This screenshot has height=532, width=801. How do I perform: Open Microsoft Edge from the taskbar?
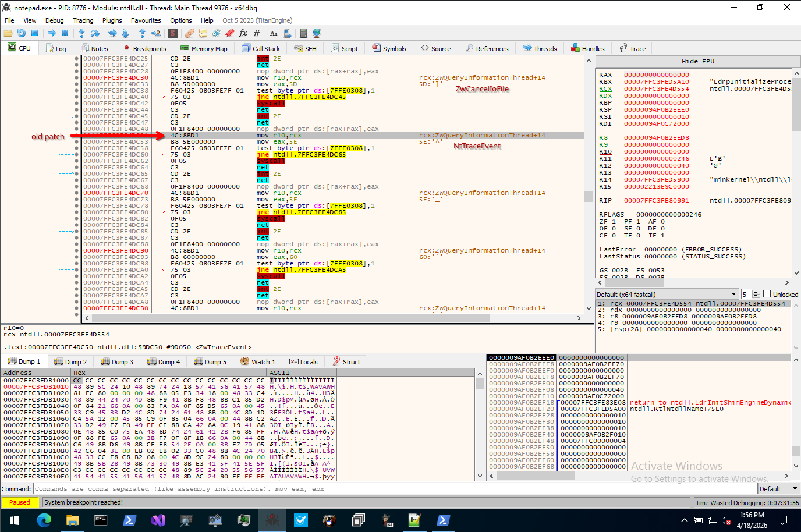[x=44, y=520]
